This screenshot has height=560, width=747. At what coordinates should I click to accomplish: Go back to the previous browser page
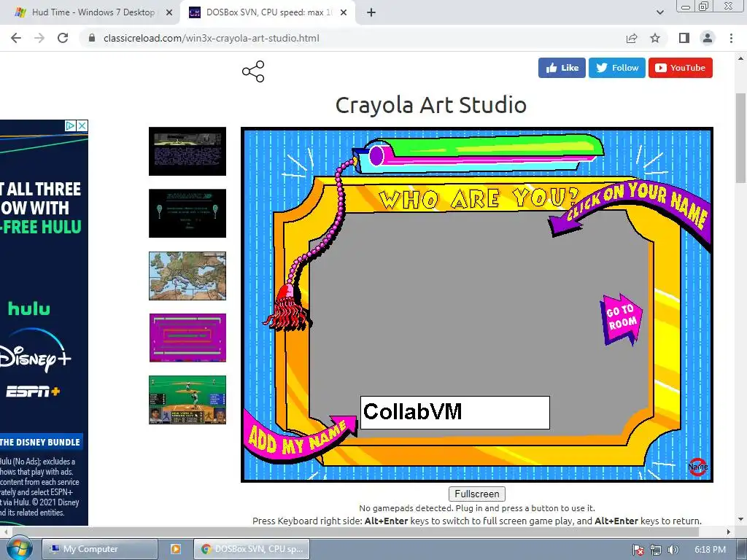16,38
